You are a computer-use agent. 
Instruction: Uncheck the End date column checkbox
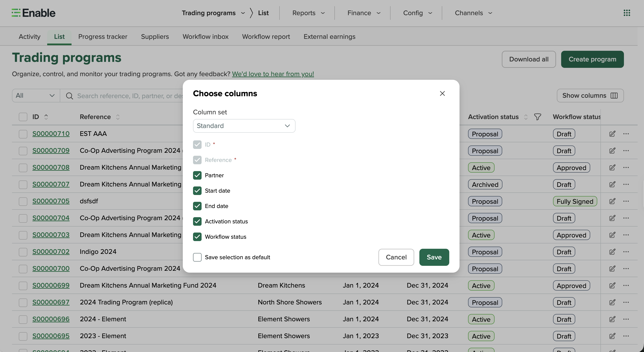point(197,206)
